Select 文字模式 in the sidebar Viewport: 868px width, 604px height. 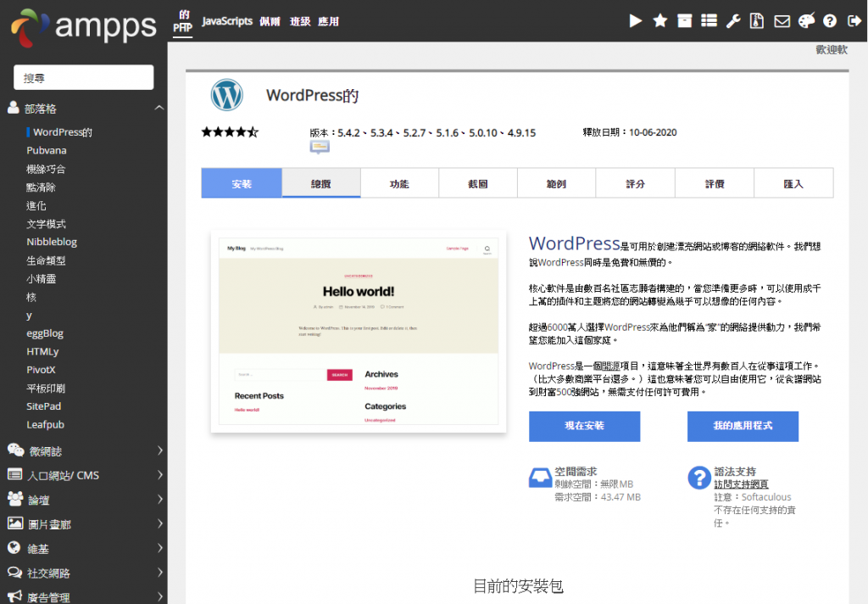pos(46,223)
